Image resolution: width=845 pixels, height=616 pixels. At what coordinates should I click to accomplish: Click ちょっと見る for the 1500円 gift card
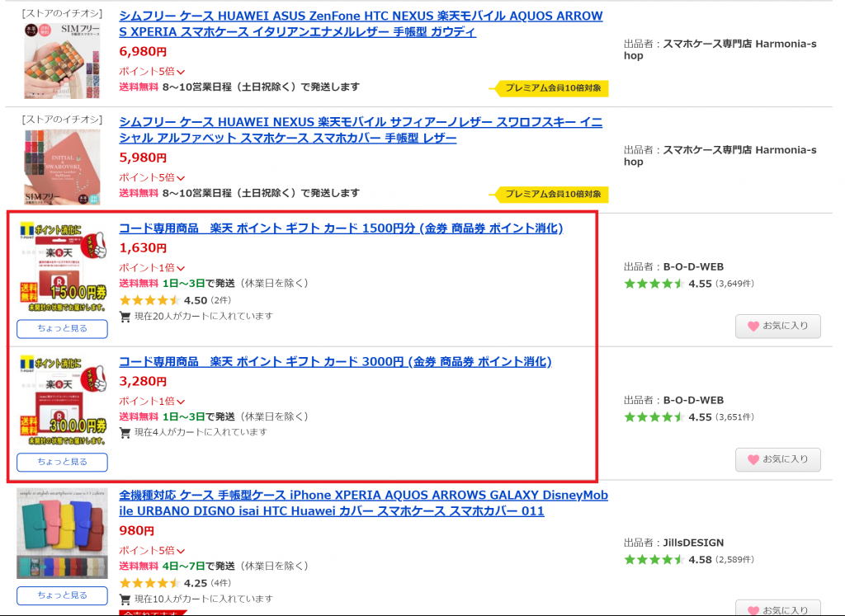62,328
